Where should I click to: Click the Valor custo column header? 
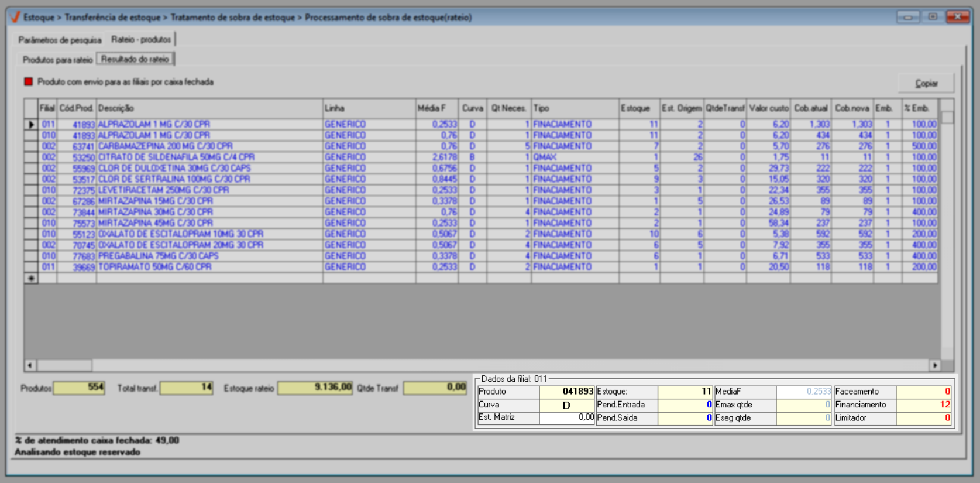pyautogui.click(x=768, y=108)
